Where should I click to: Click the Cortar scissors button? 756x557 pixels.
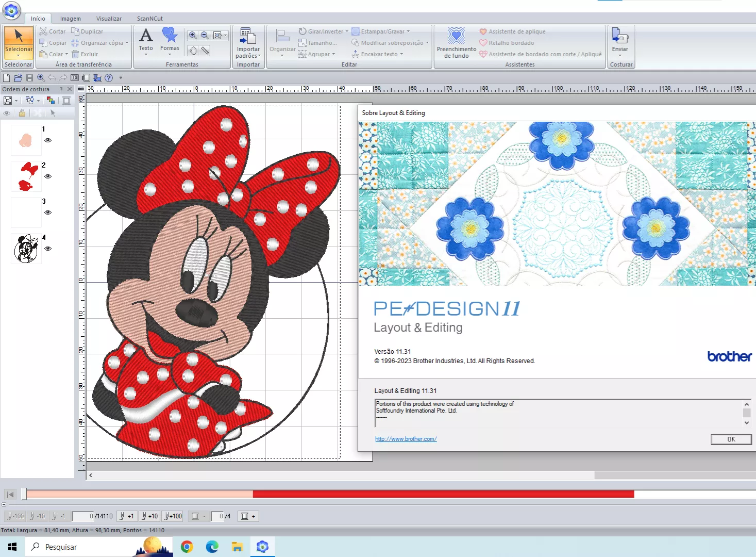(53, 31)
